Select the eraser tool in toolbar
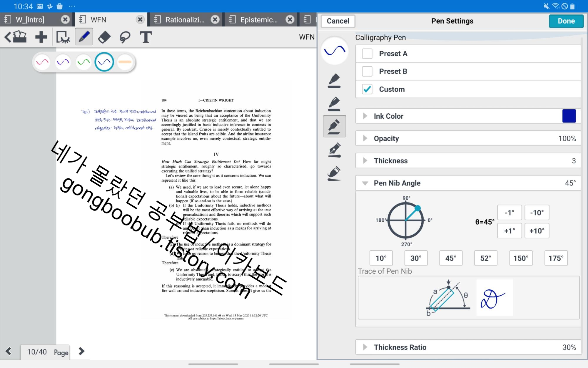The width and height of the screenshot is (588, 368). 104,37
